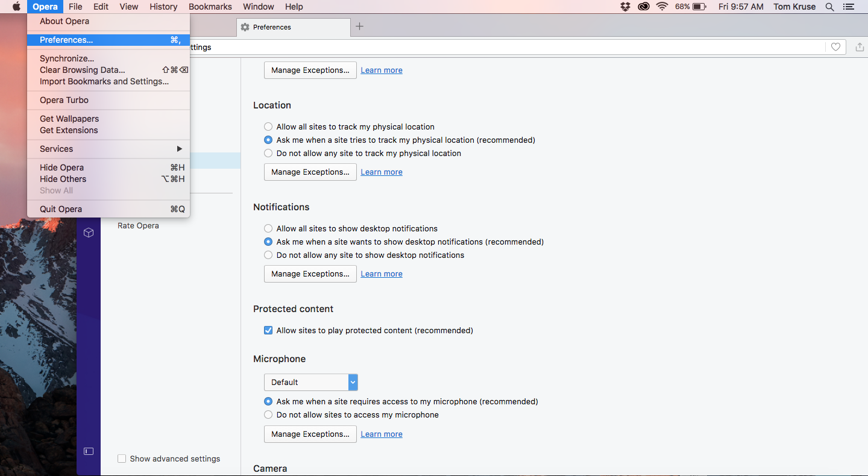Click Manage Exceptions under Location
Viewport: 868px width, 476px height.
pyautogui.click(x=310, y=172)
